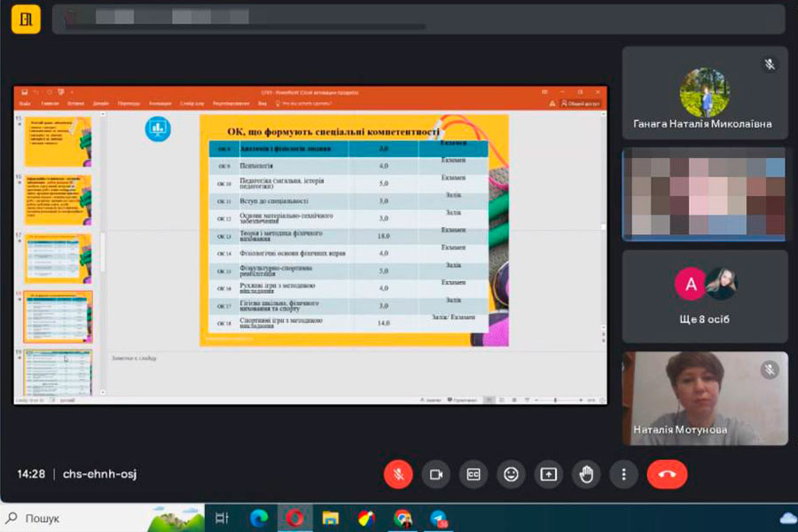Select the Ганага Наталія Миколаївна participant tile
798x532 pixels.
pyautogui.click(x=704, y=92)
